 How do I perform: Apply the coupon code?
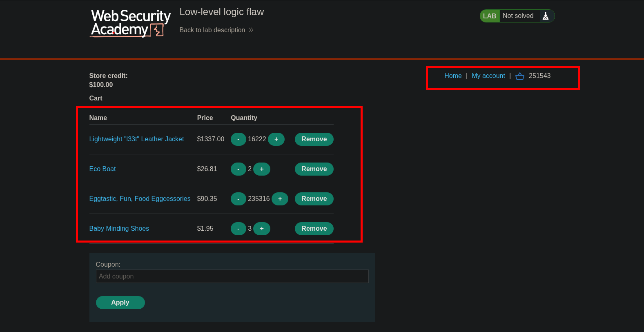pyautogui.click(x=120, y=303)
